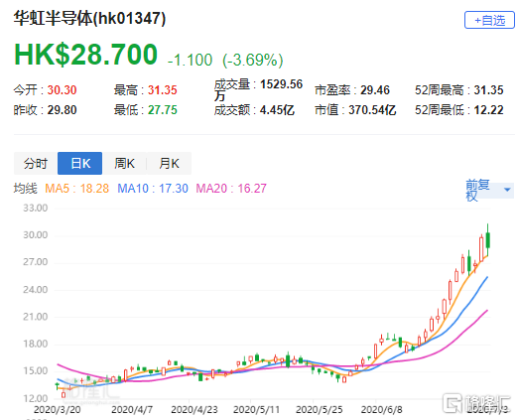This screenshot has width=517, height=420.
Task: Select the 日K daily chart tab
Action: 79,164
